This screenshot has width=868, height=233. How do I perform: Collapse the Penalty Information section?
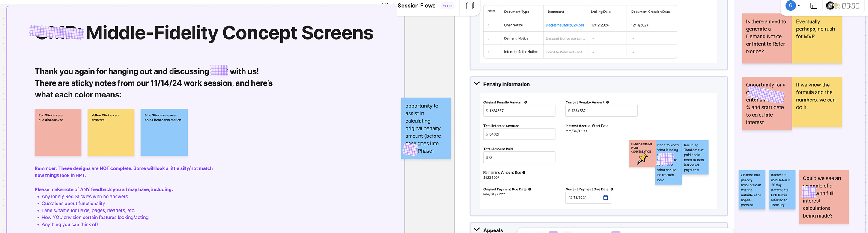(477, 84)
